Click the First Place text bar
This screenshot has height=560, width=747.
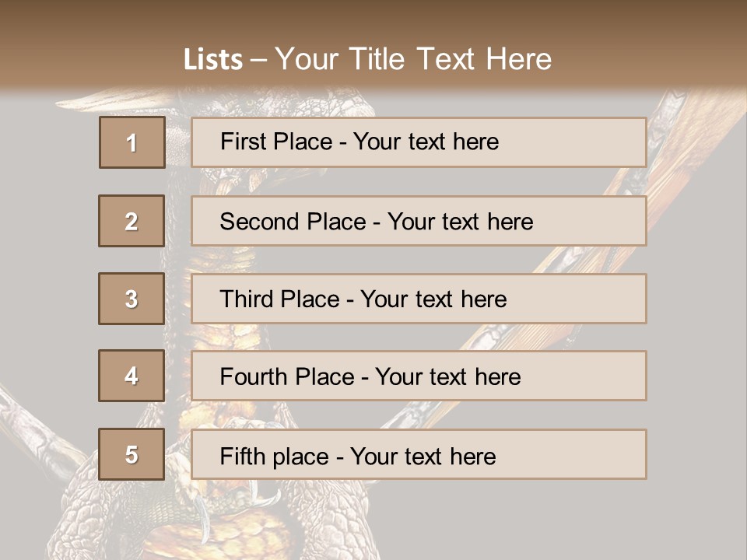pyautogui.click(x=419, y=142)
